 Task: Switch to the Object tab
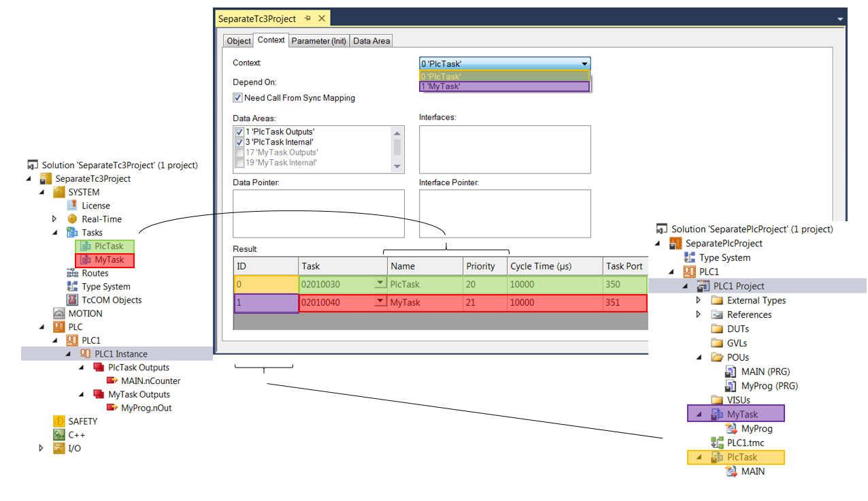pos(239,41)
